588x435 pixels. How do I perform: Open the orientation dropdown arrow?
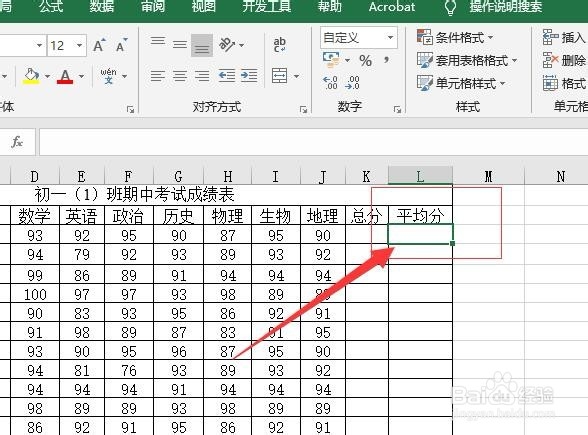242,45
